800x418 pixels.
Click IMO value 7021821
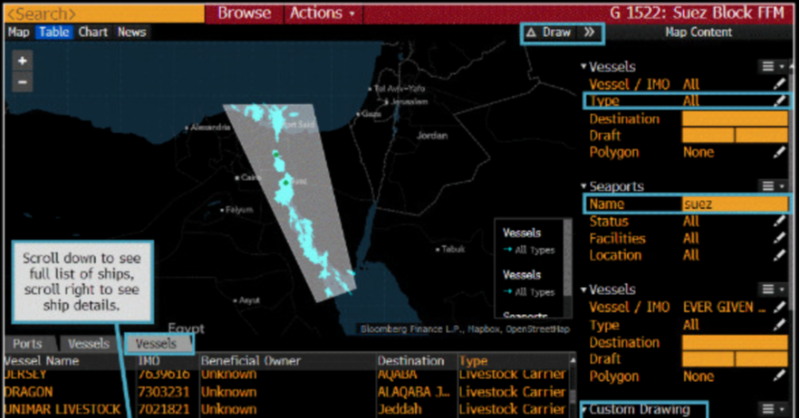(163, 409)
